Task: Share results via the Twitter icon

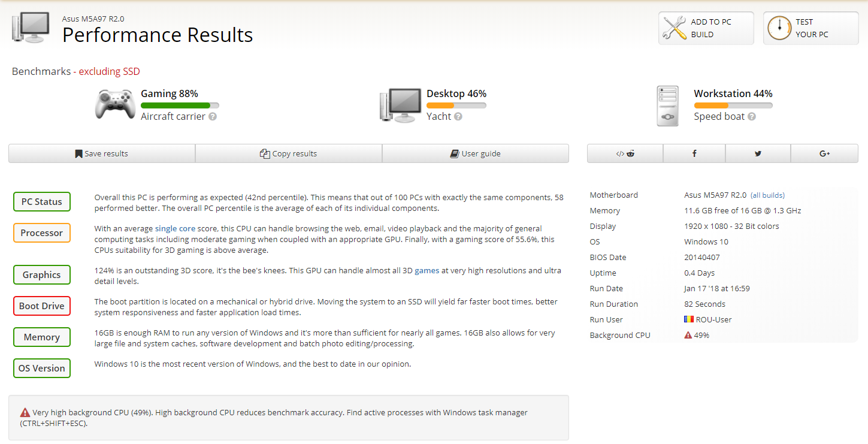Action: 758,153
